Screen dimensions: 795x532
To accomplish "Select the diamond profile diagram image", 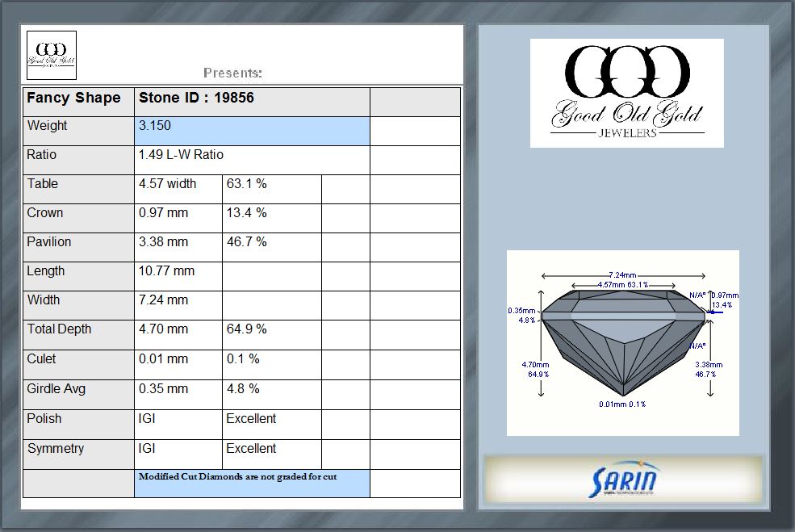I will tap(622, 343).
